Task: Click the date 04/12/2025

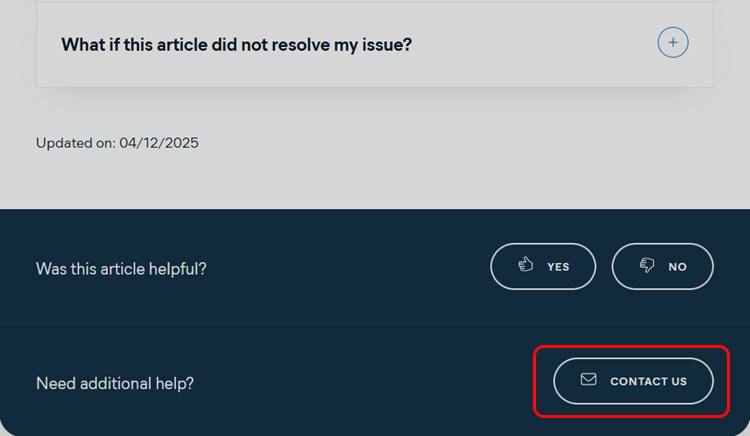Action: [x=160, y=143]
